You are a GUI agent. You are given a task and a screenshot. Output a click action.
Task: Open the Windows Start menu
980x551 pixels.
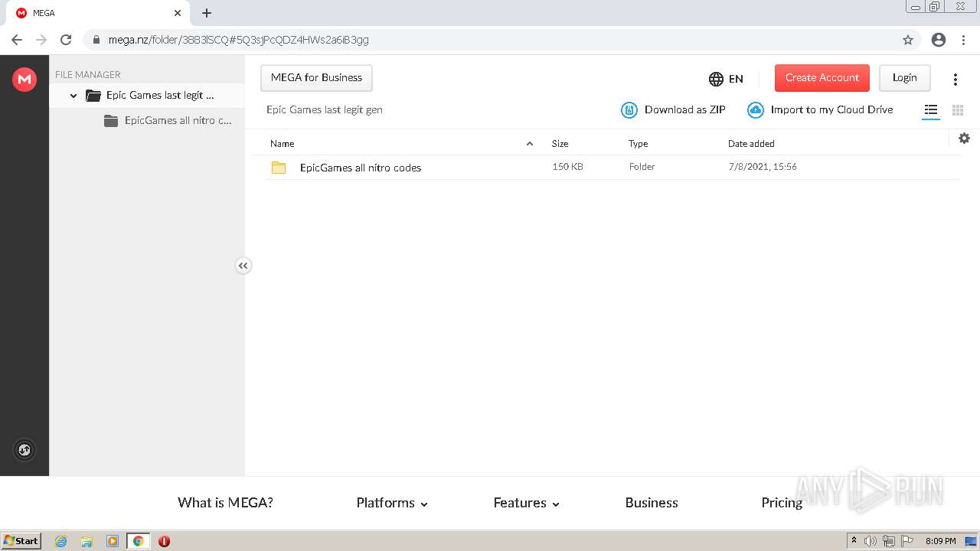click(x=21, y=541)
